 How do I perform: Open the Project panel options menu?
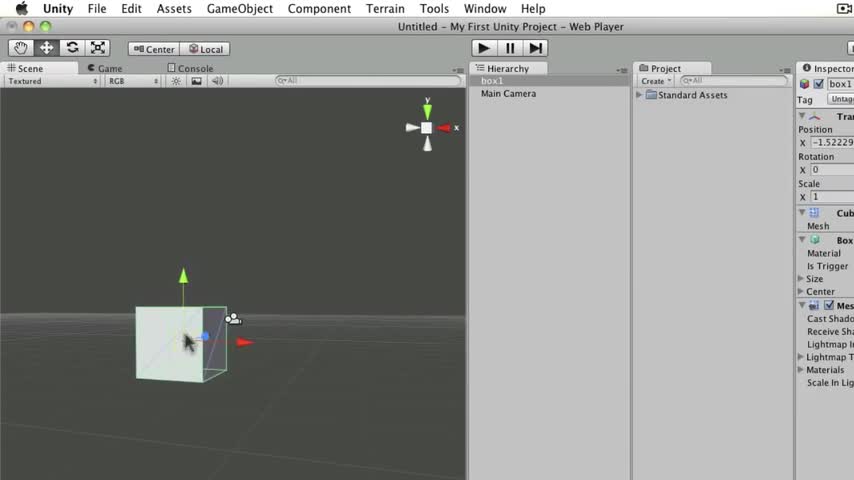(785, 70)
